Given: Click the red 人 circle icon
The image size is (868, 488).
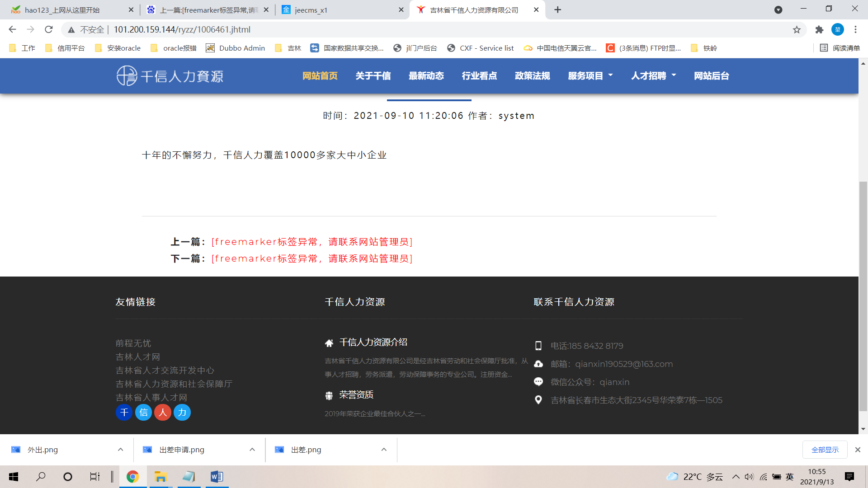Looking at the screenshot, I should pyautogui.click(x=163, y=413).
